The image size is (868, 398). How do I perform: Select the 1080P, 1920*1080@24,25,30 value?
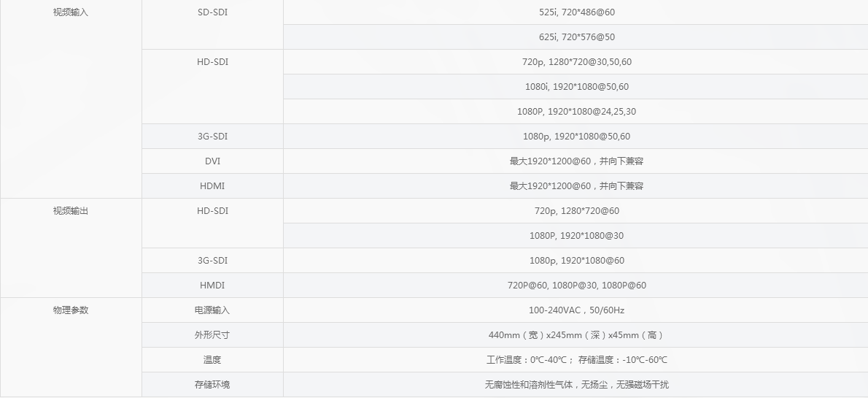(x=576, y=112)
